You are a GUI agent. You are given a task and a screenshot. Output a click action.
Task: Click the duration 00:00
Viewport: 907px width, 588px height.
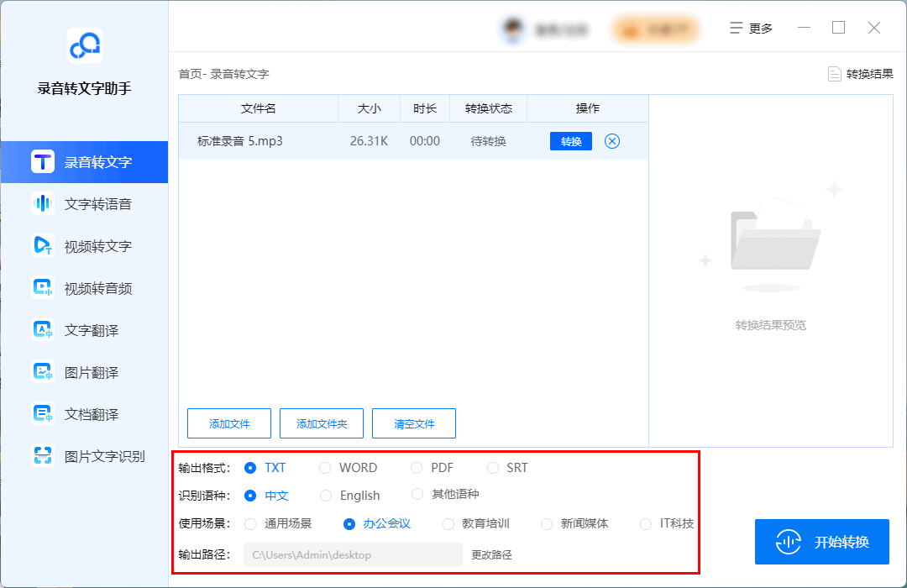click(x=425, y=141)
